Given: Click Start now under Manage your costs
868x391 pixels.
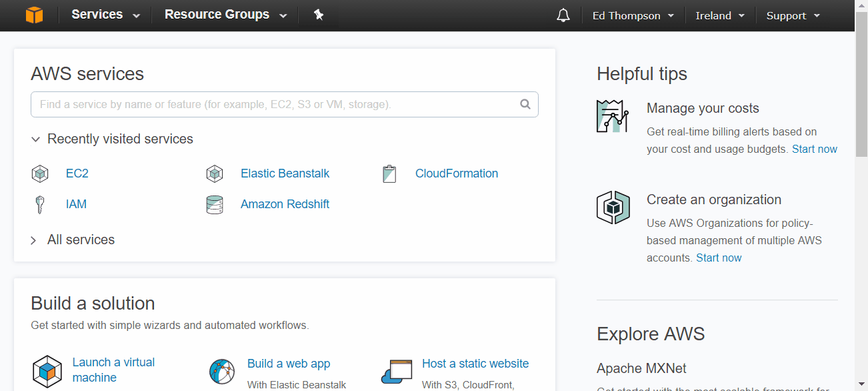Looking at the screenshot, I should [x=815, y=149].
